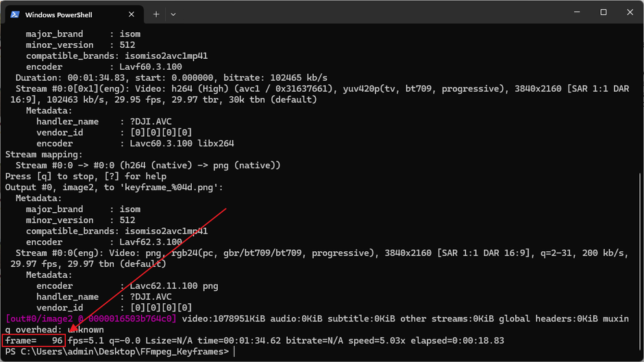The width and height of the screenshot is (644, 362).
Task: Click the 'Output #0, image2, to' text
Action: point(60,187)
